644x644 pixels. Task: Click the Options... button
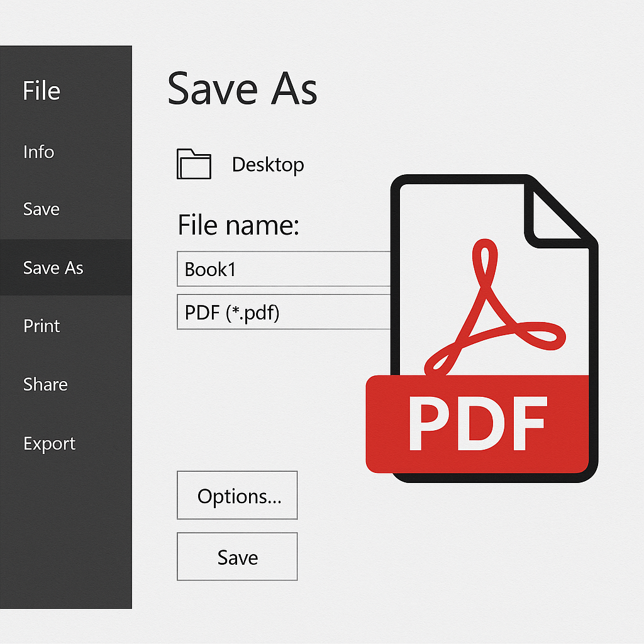(237, 496)
